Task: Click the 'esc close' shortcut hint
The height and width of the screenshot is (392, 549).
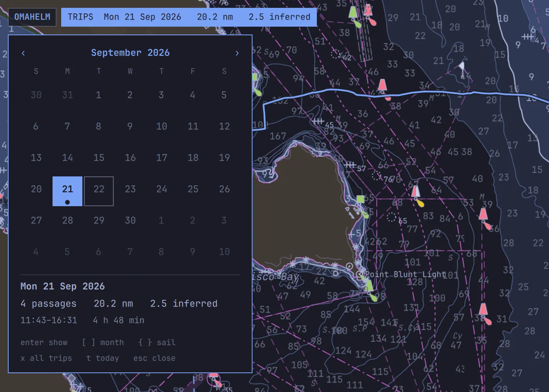Action: tap(155, 358)
